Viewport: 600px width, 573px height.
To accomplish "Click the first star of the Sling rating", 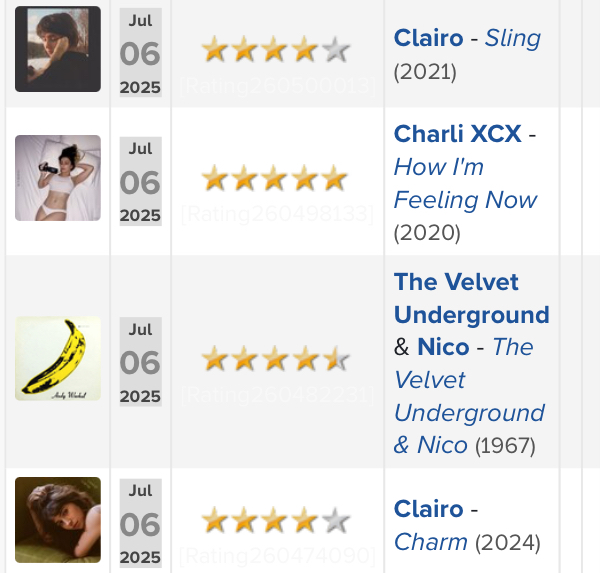I will pos(215,49).
